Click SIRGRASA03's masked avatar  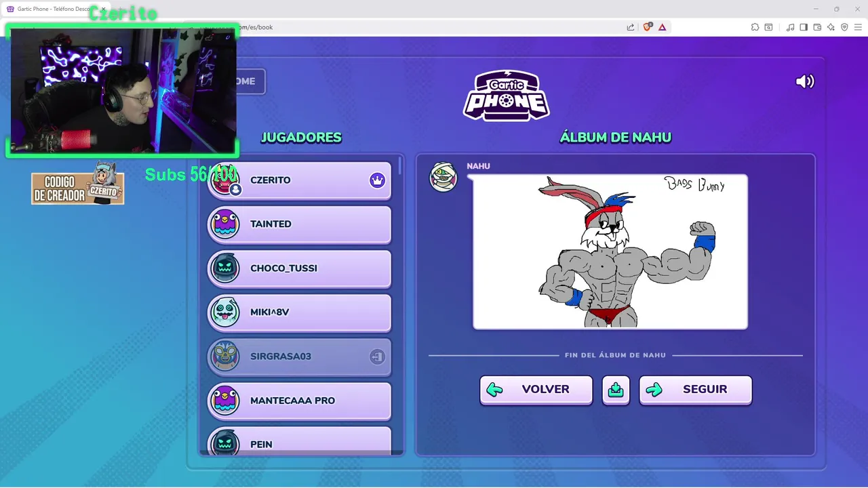click(x=224, y=357)
